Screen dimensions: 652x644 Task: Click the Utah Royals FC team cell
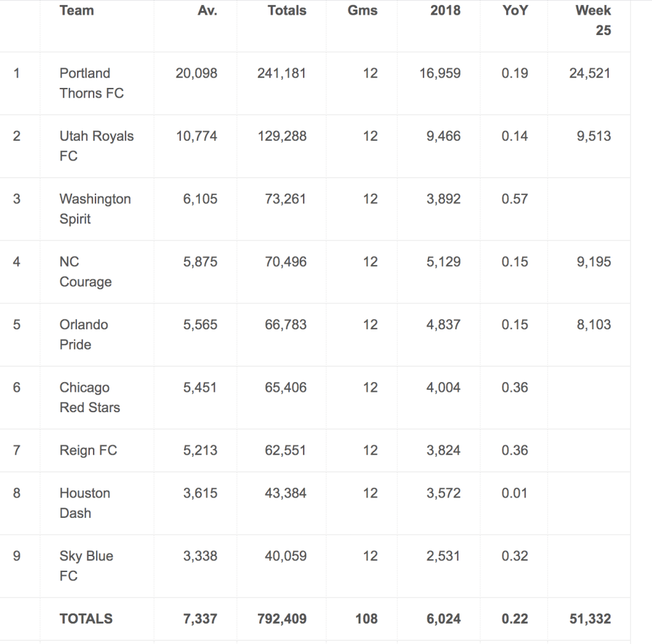96,146
